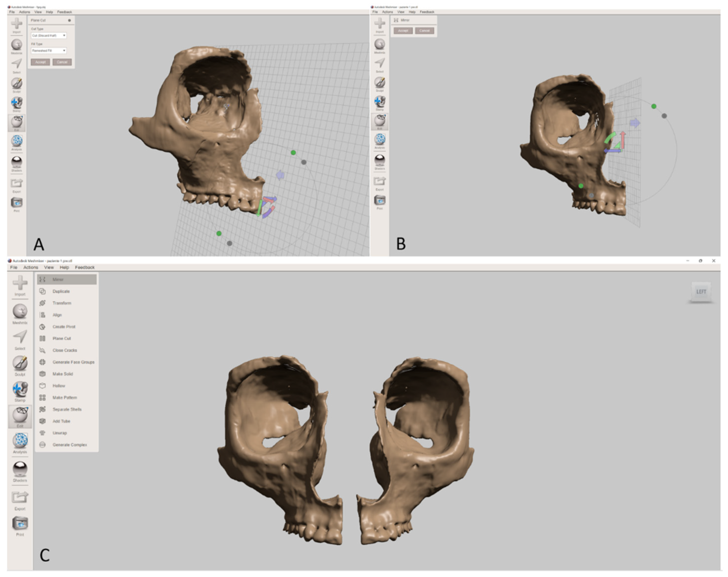
Task: Choose Make Solid from the Edit list
Action: [x=63, y=374]
